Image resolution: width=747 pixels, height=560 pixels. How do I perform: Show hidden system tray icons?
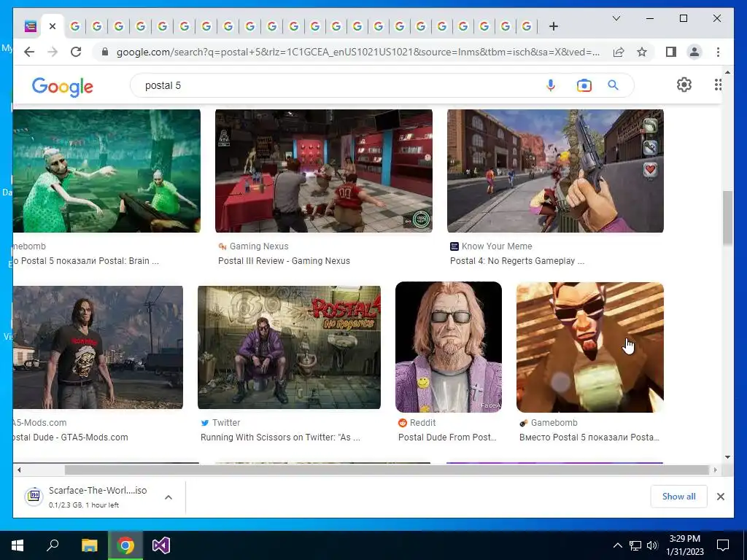[x=617, y=545]
